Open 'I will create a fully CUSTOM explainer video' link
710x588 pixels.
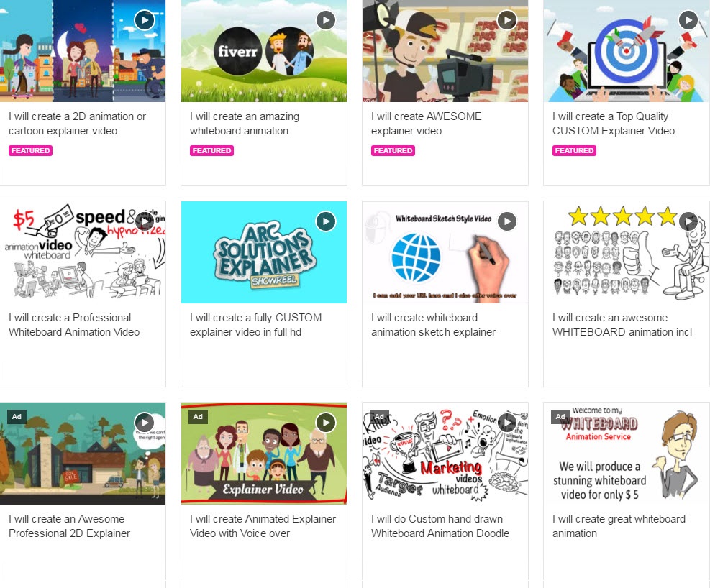(256, 325)
